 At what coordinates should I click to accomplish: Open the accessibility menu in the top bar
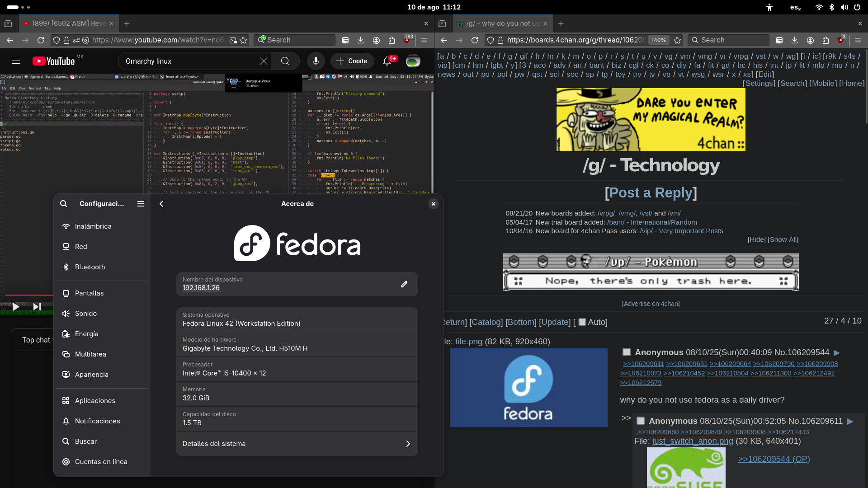(x=769, y=7)
